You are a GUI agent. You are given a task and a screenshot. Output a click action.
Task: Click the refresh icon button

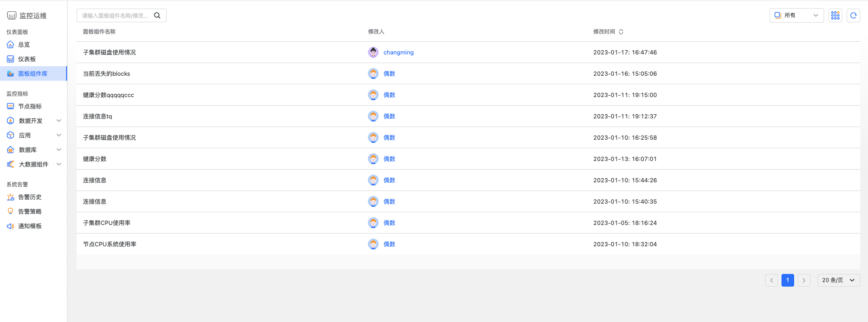click(x=854, y=15)
